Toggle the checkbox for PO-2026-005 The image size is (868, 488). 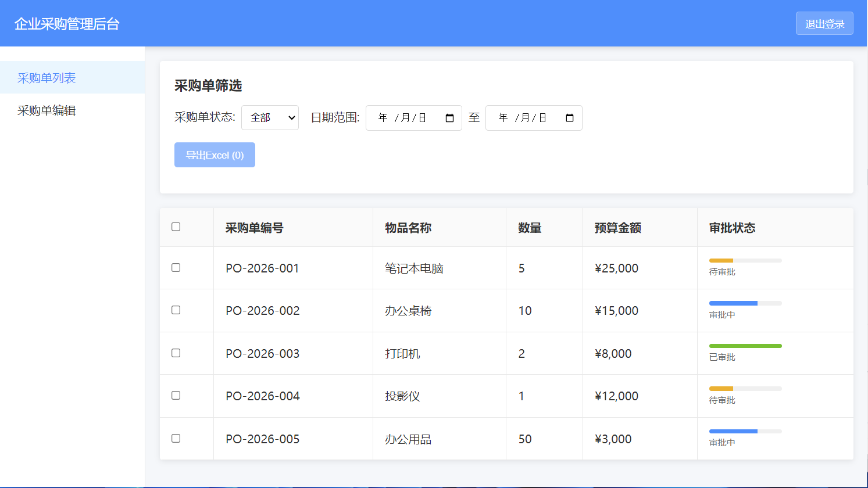176,438
